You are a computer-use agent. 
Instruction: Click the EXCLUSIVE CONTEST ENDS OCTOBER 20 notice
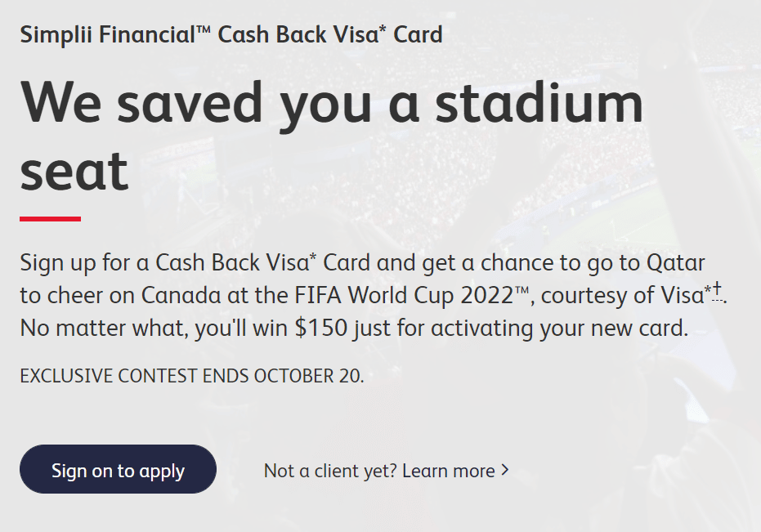tap(192, 377)
